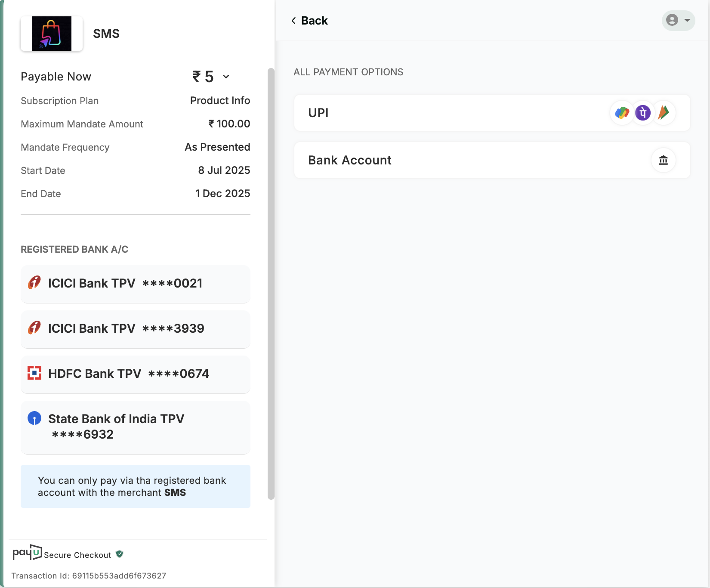The image size is (710, 588).
Task: Click the REGISTERED BANK A/C heading
Action: point(74,249)
